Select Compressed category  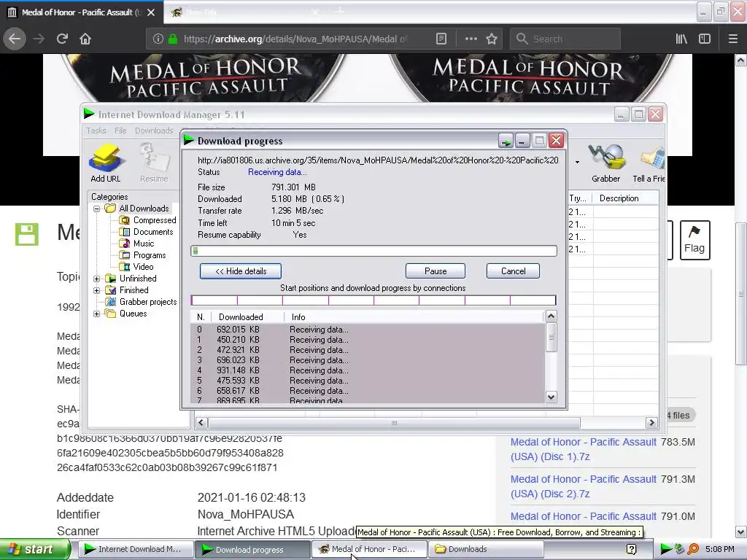coord(148,220)
